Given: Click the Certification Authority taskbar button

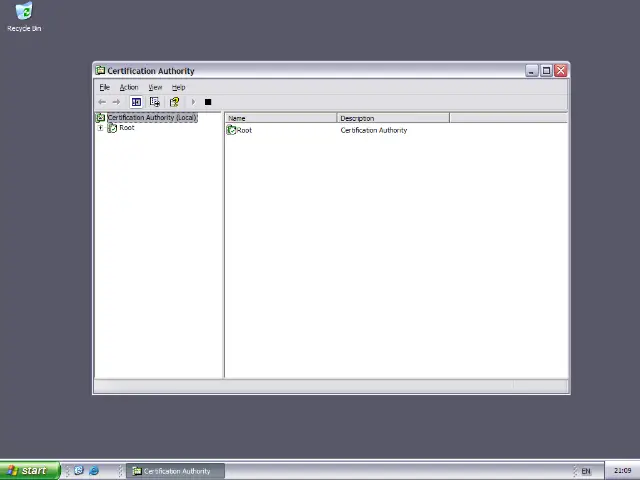Looking at the screenshot, I should coord(175,471).
